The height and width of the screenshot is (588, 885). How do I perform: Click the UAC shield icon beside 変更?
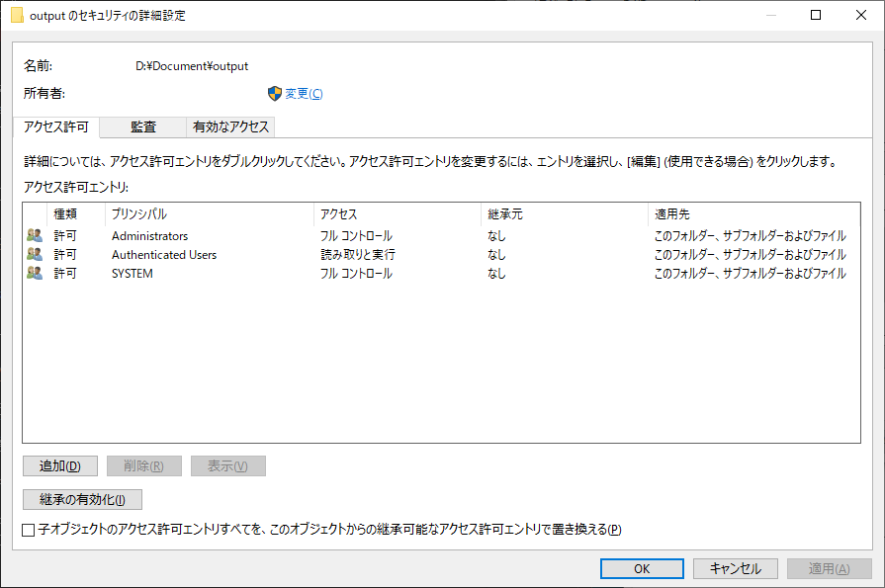coord(275,94)
